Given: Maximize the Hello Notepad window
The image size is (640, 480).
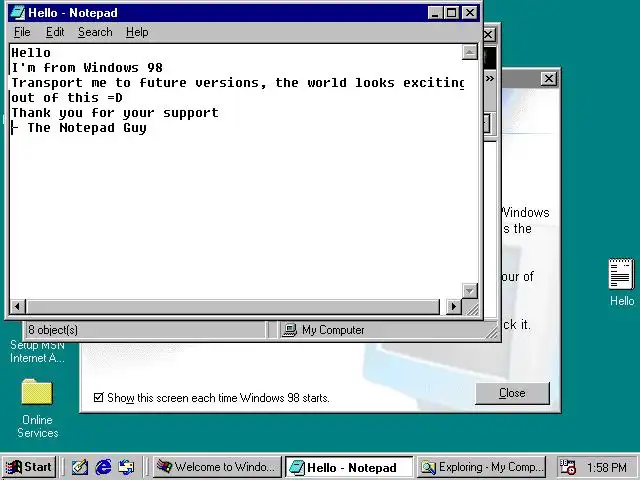Looking at the screenshot, I should pyautogui.click(x=451, y=13).
